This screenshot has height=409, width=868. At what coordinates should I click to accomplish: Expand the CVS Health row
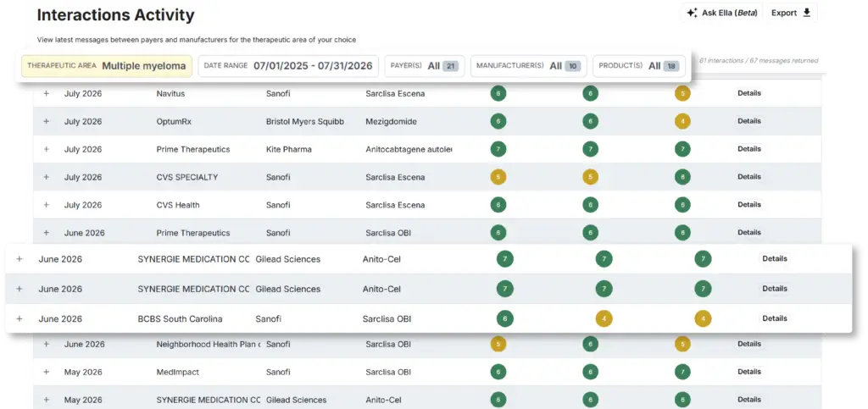coord(47,205)
